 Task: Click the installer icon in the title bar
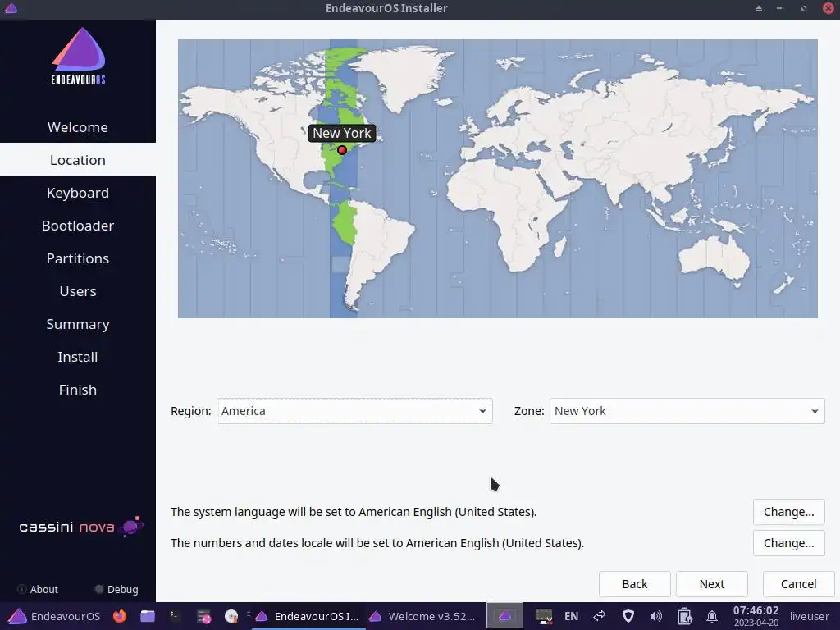click(11, 8)
